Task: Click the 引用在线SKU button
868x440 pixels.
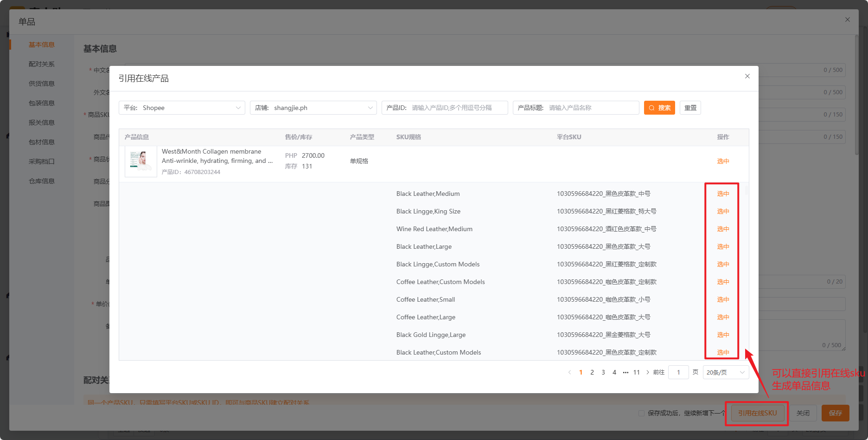Action: [757, 413]
